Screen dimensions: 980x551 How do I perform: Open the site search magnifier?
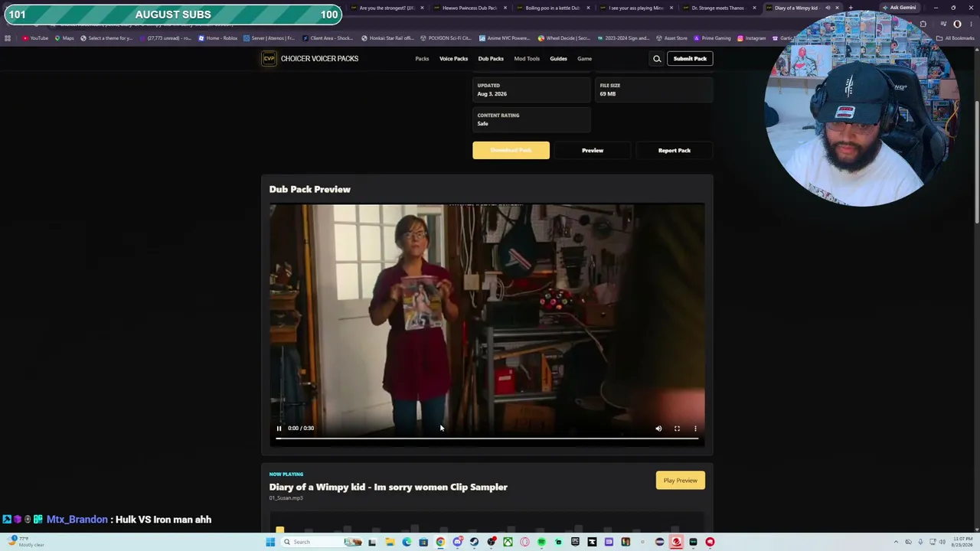pos(657,59)
